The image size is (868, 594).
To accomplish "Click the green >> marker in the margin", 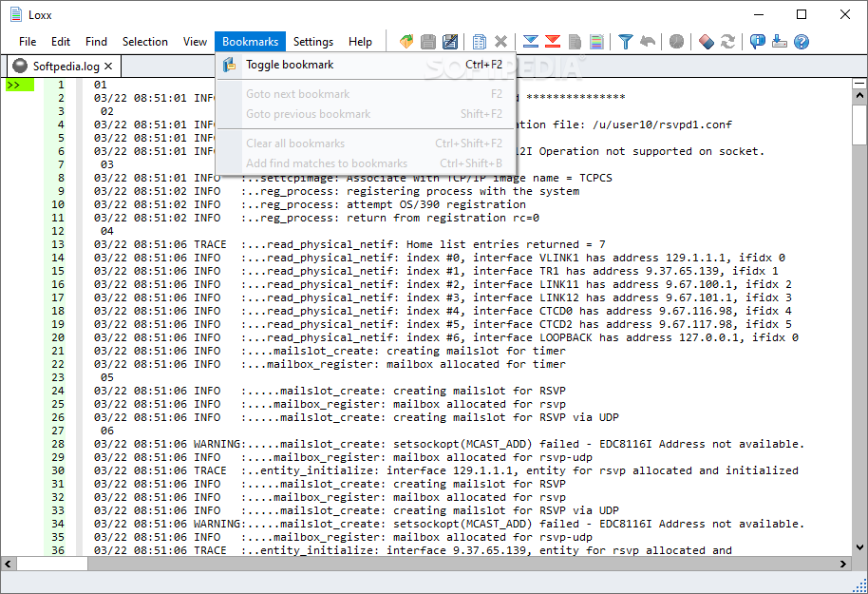I will tap(19, 85).
